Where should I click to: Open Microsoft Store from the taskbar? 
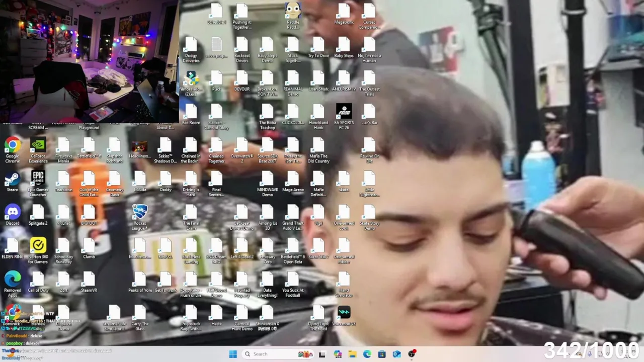point(382,354)
